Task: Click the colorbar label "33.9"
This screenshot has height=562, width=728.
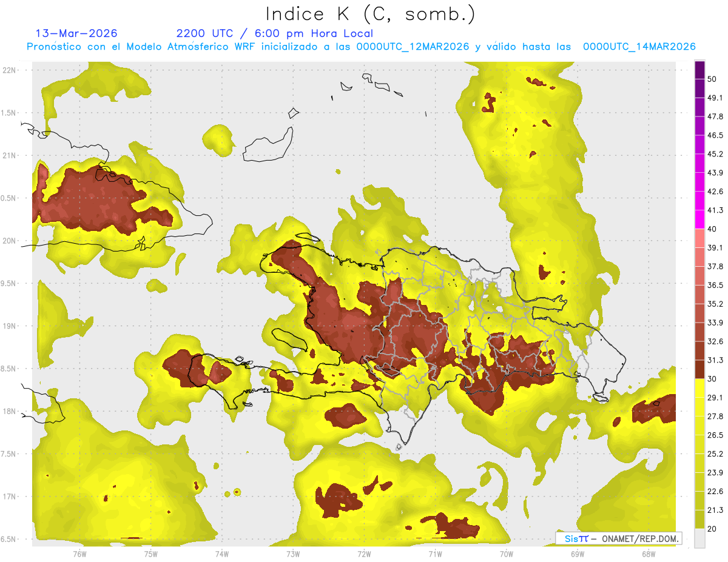Action: tap(716, 323)
